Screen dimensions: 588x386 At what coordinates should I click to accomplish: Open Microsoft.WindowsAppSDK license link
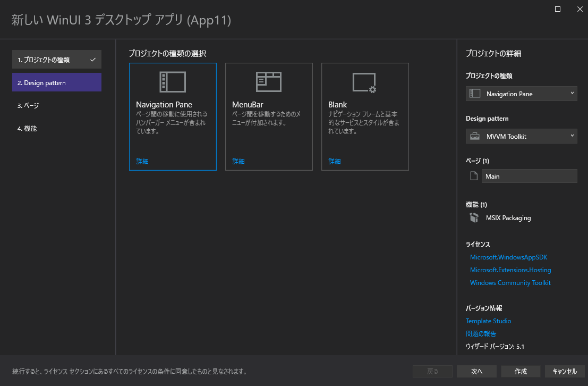[x=508, y=257]
